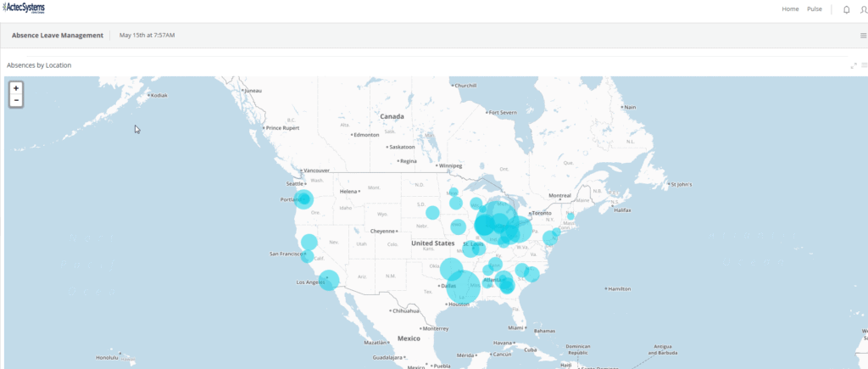
Task: Click the Juneau city label
Action: point(253,90)
